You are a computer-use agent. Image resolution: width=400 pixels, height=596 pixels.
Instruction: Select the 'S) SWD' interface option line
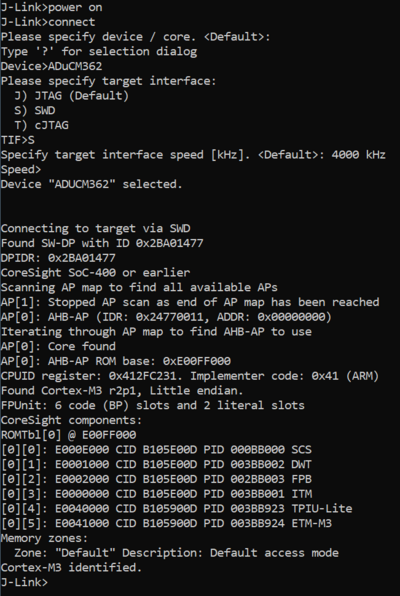(35, 111)
